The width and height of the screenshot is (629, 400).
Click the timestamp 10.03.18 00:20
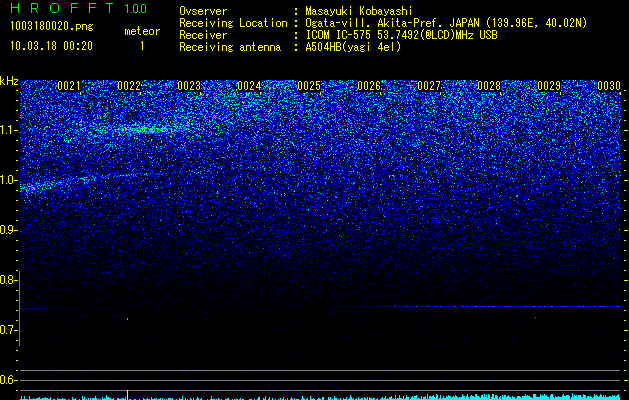(x=51, y=46)
